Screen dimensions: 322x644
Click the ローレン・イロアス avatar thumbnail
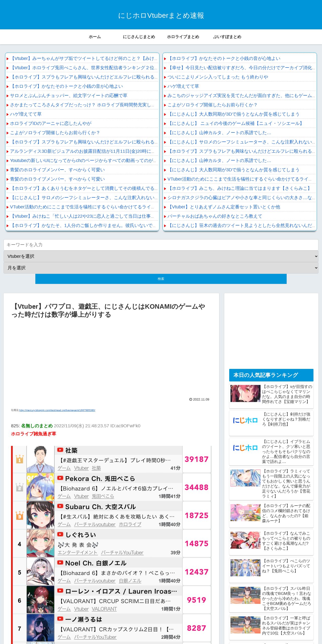pyautogui.click(x=40, y=600)
